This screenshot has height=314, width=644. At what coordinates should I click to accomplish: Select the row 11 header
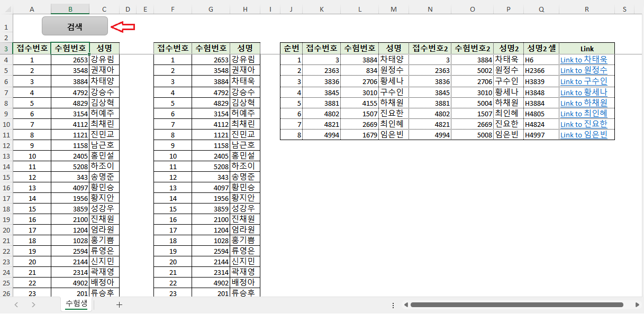coord(6,134)
